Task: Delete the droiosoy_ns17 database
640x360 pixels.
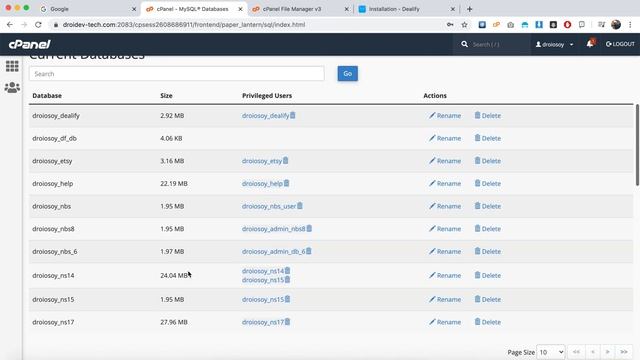Action: tap(487, 322)
